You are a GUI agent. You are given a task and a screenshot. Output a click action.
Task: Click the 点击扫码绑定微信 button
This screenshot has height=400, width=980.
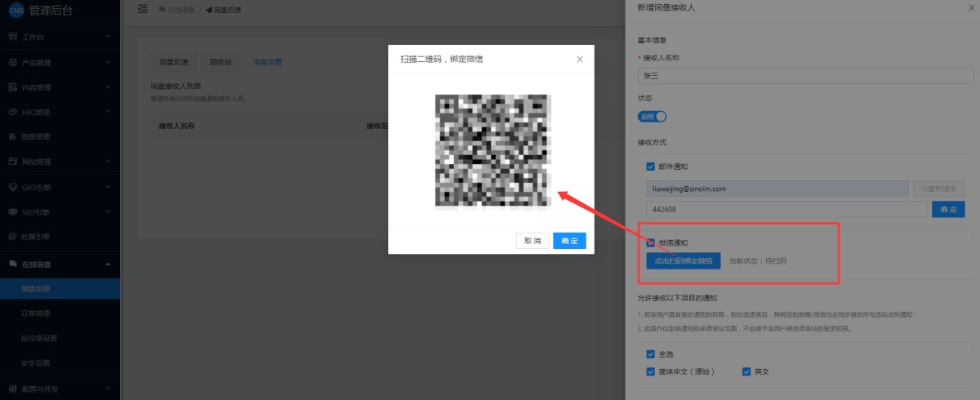tap(683, 261)
